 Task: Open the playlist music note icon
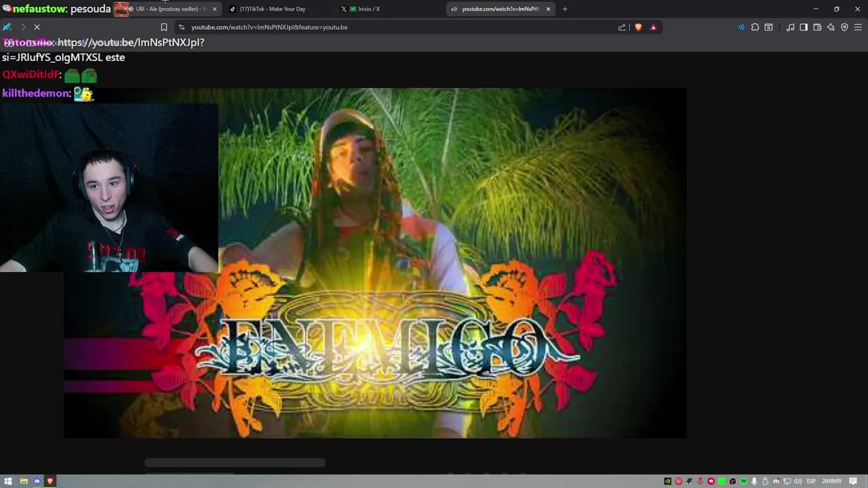(790, 27)
